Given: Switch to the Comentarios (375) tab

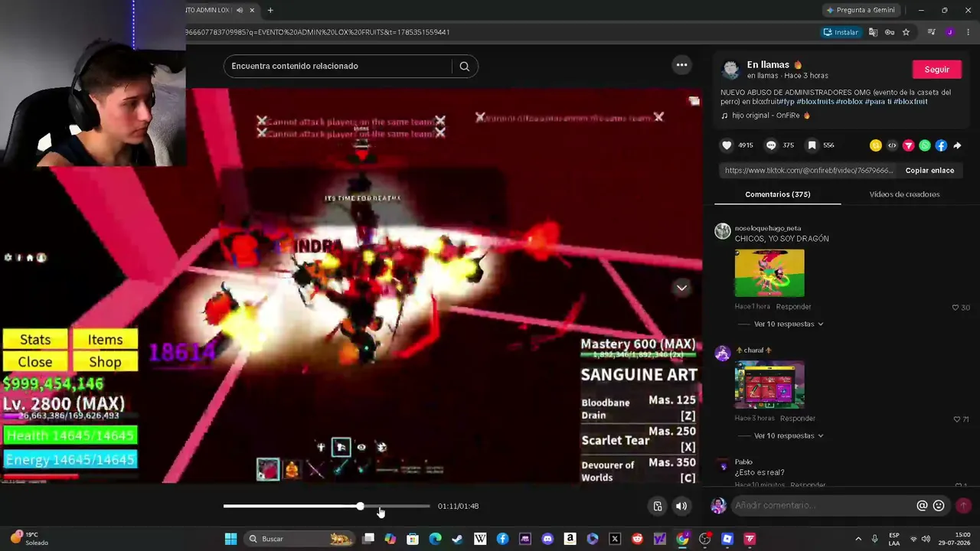Looking at the screenshot, I should pyautogui.click(x=777, y=194).
